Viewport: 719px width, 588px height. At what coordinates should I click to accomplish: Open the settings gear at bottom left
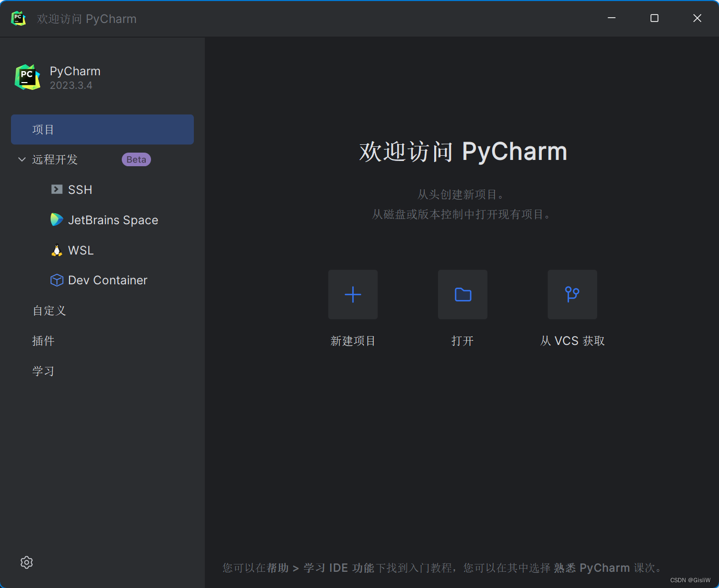[x=26, y=562]
